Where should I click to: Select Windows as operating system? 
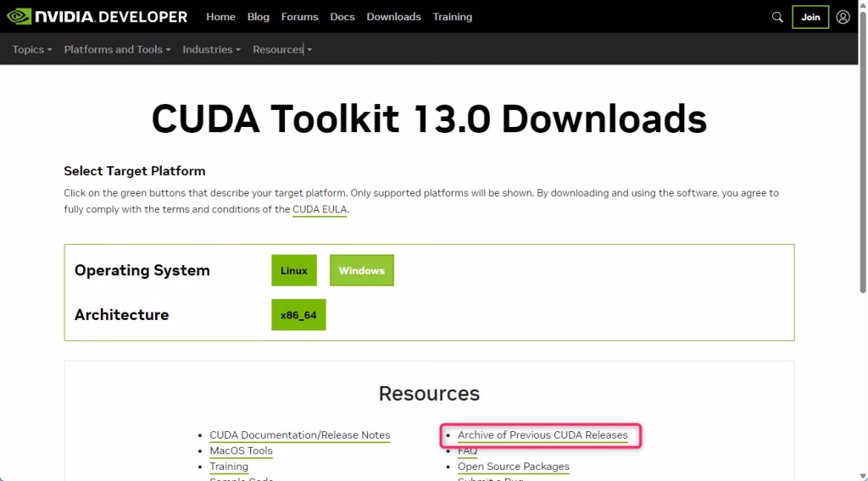pyautogui.click(x=361, y=270)
